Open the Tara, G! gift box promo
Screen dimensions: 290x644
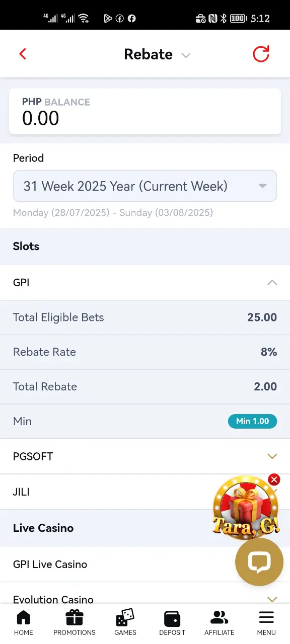coord(246,507)
